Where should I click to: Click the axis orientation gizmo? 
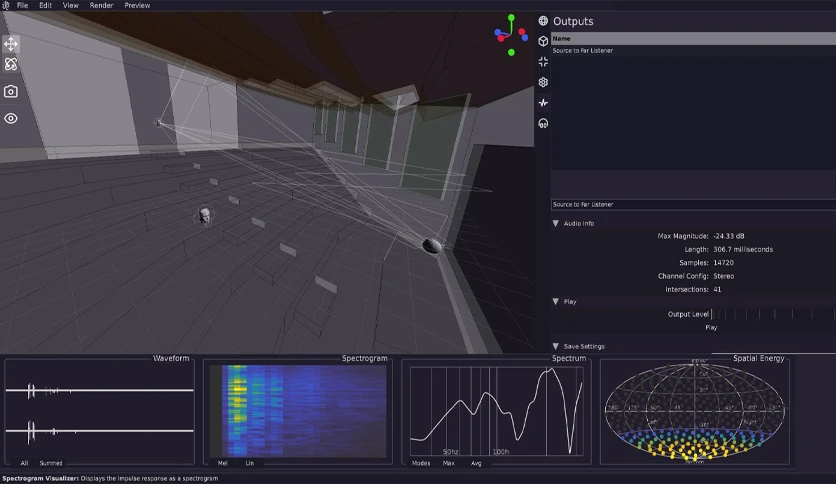[x=511, y=35]
